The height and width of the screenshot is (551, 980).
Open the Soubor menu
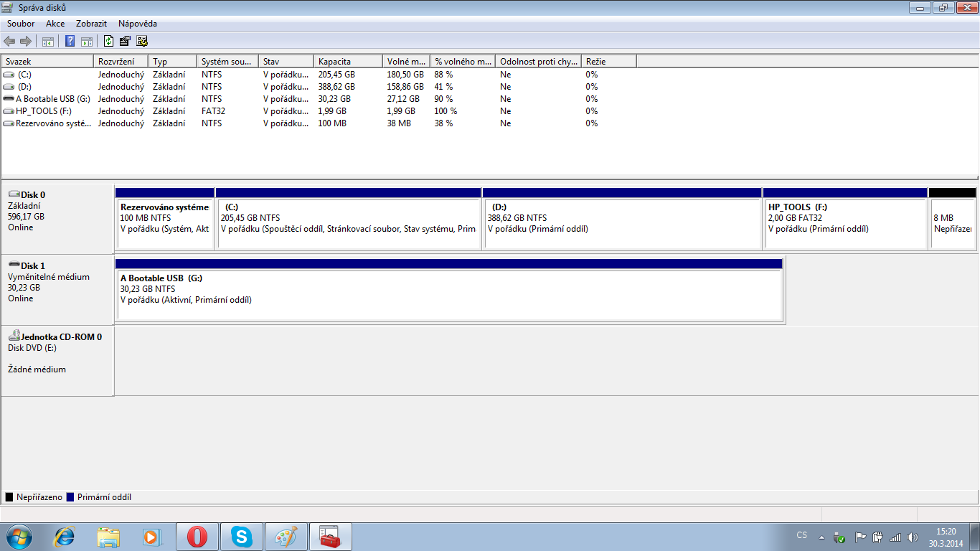coord(21,24)
